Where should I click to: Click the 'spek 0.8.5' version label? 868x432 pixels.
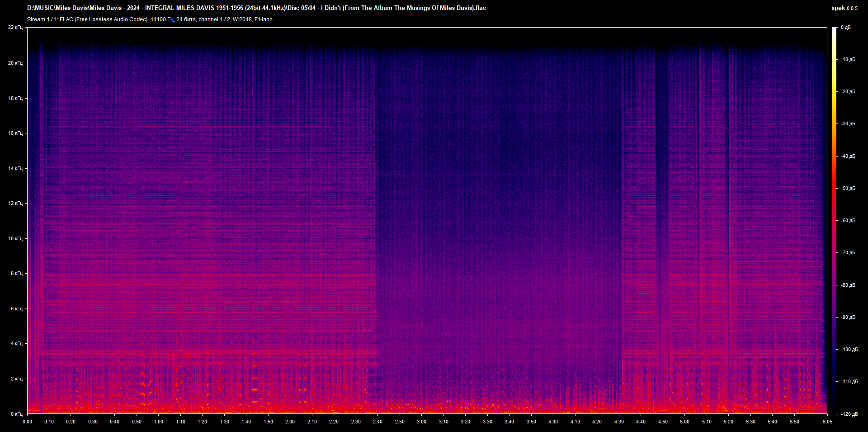844,8
